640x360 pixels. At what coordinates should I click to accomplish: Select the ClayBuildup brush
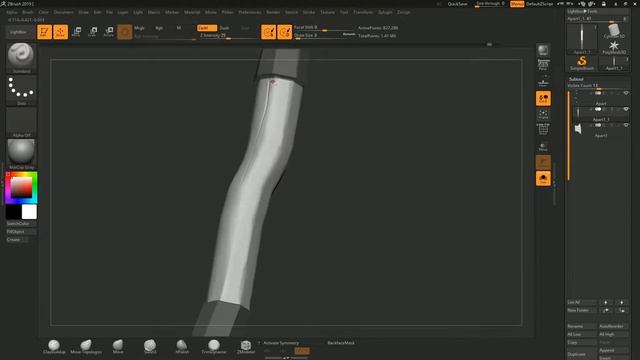(x=54, y=347)
